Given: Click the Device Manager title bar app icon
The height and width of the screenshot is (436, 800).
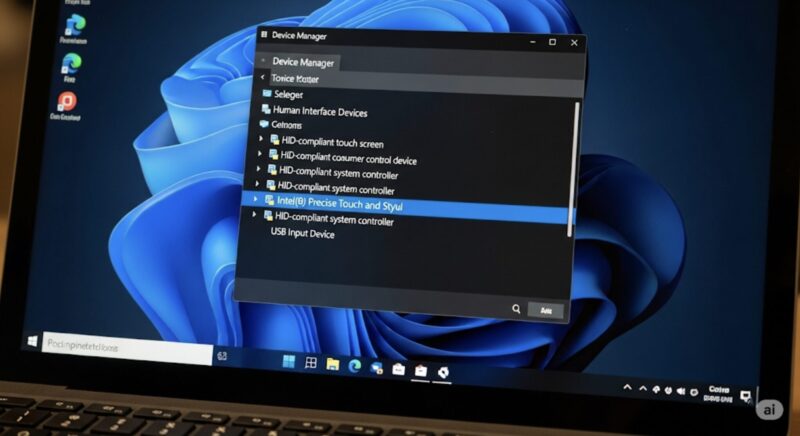Looking at the screenshot, I should click(x=264, y=35).
